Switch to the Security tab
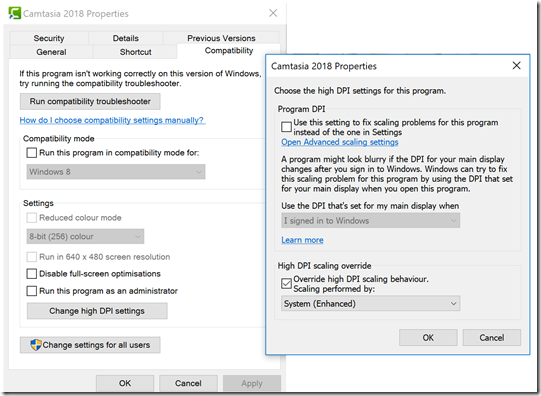 tap(49, 38)
